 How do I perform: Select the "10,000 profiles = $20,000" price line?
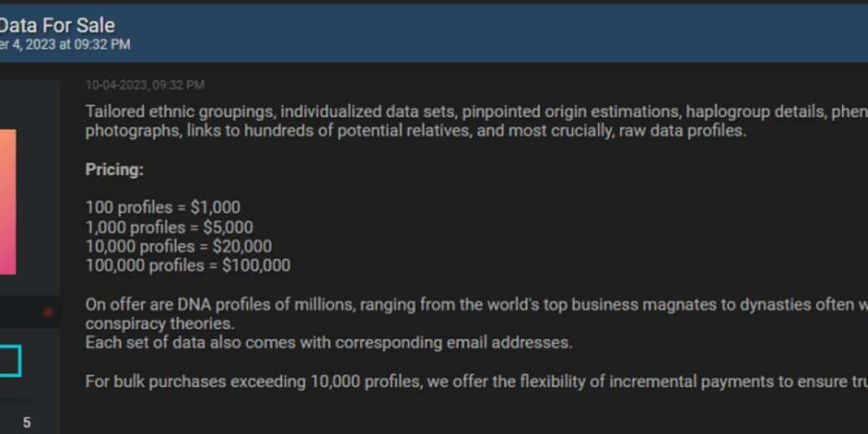point(177,246)
